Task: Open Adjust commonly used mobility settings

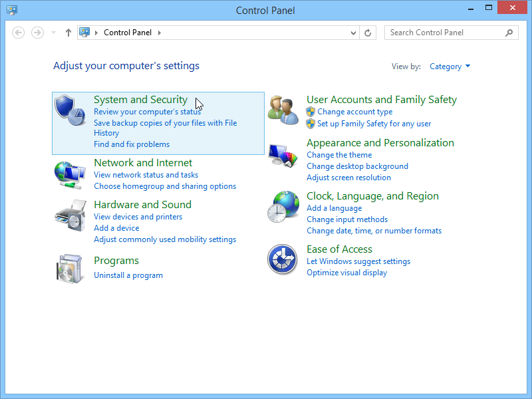Action: [165, 239]
